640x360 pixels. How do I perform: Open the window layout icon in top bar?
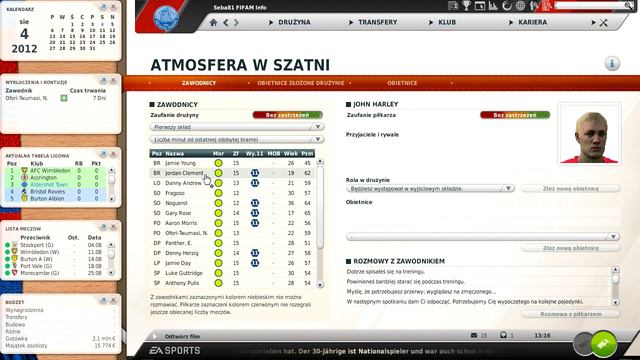tap(480, 6)
